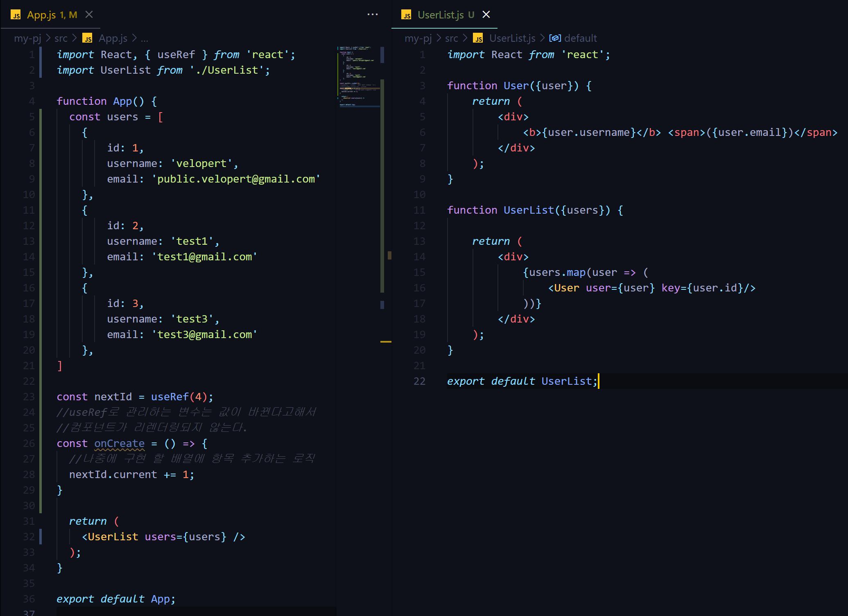
Task: Click the default breadcrumb item
Action: (x=580, y=38)
